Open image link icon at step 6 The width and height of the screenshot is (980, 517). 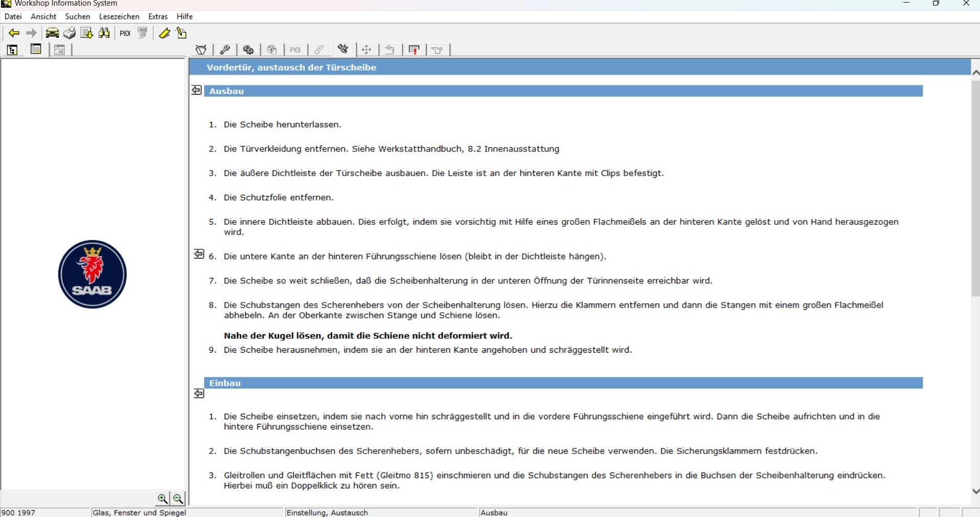click(199, 254)
